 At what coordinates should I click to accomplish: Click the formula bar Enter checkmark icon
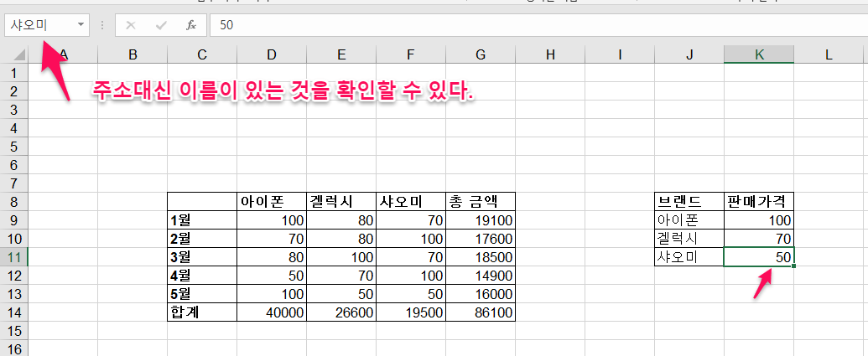161,25
